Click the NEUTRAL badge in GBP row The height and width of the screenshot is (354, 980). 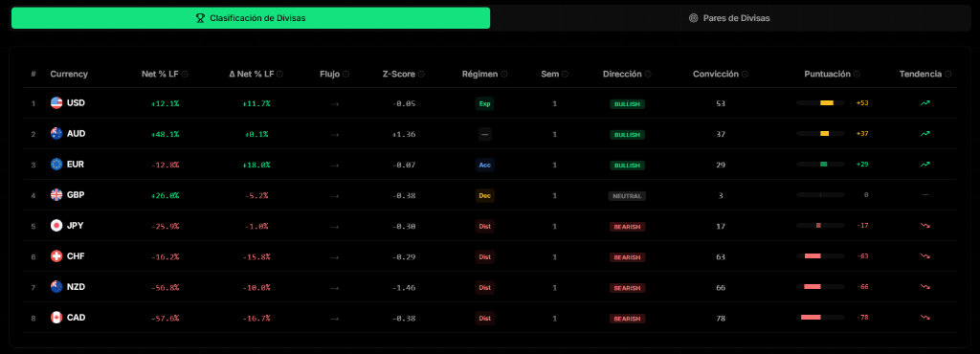pos(627,195)
